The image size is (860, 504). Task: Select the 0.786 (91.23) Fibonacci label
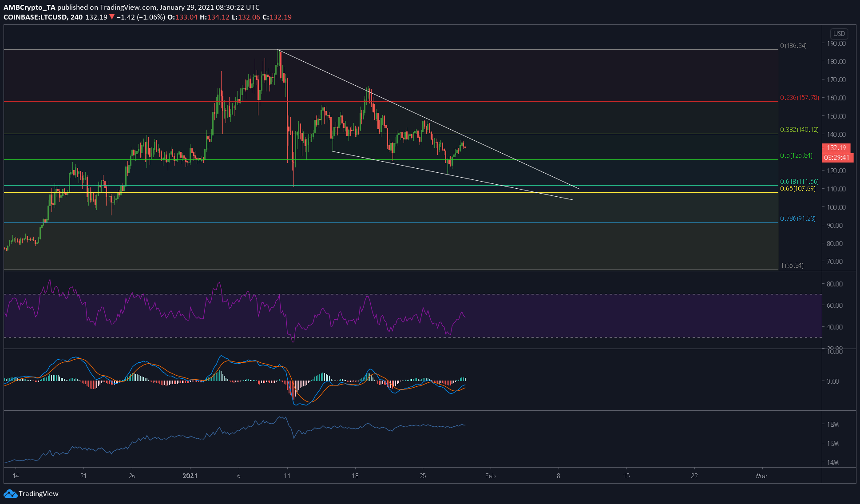798,218
